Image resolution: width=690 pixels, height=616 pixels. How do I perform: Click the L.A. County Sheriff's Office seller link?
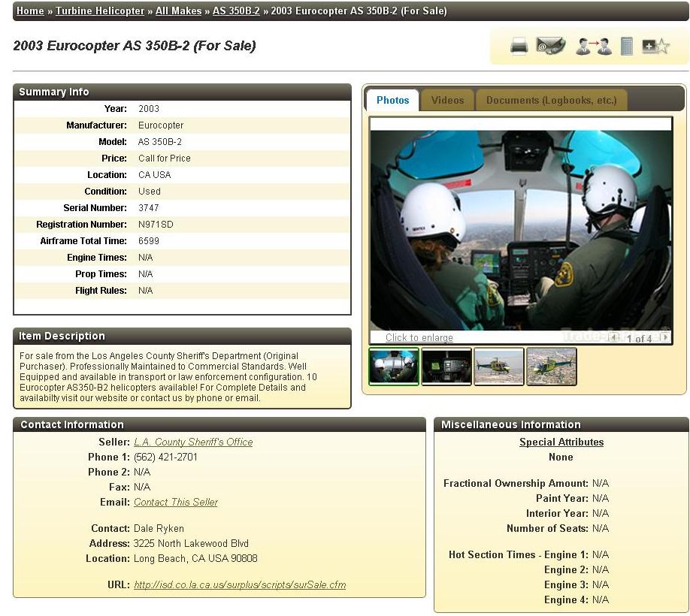point(193,442)
